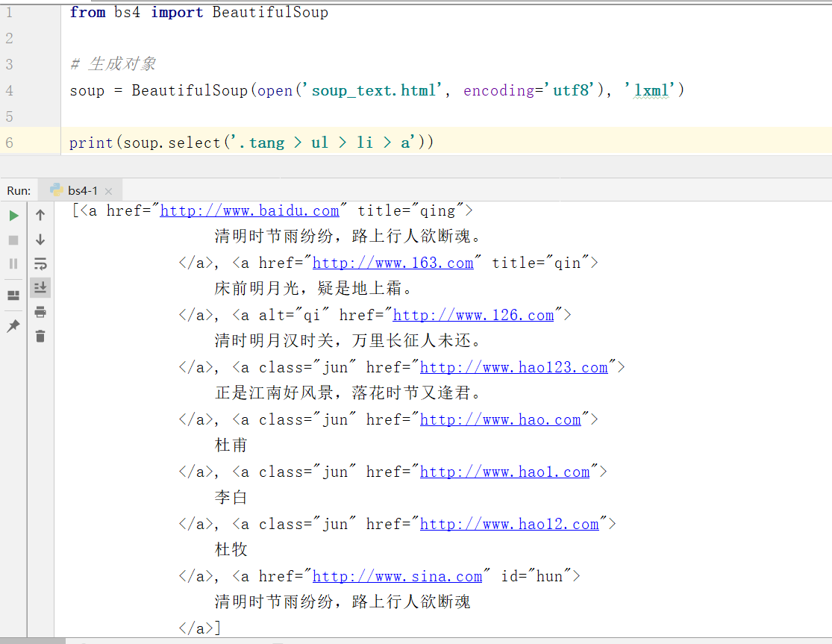Open the http://www.163.com link
The width and height of the screenshot is (832, 644).
click(392, 263)
